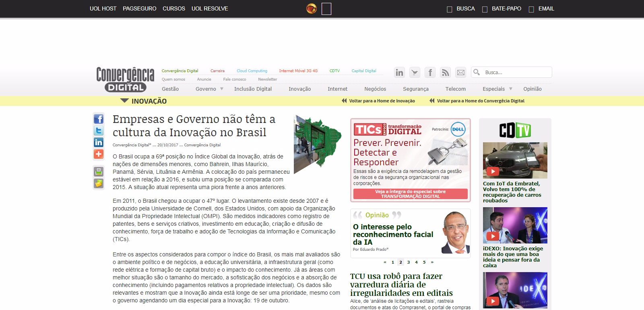Share the article on Facebook from the side bar
This screenshot has width=644, height=310.
pyautogui.click(x=99, y=119)
